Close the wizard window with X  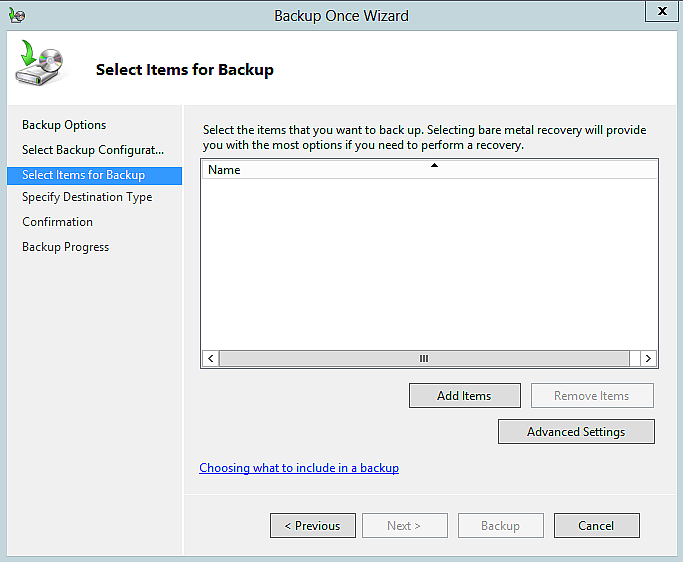click(662, 11)
